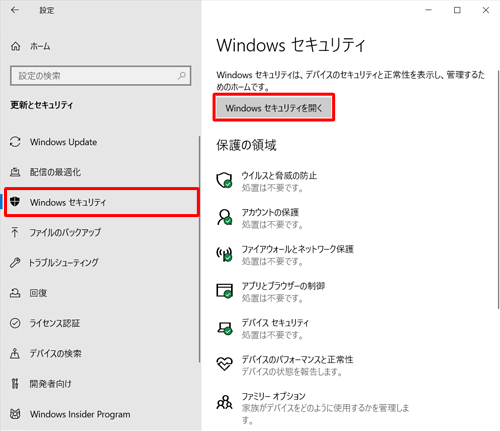Open デバイス セキュリティ link
The image size is (500, 431).
[x=275, y=322]
